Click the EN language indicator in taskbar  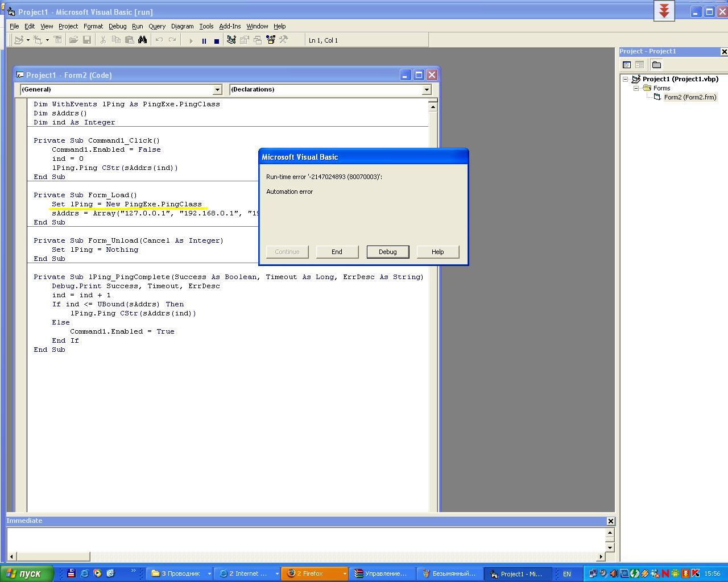567,574
